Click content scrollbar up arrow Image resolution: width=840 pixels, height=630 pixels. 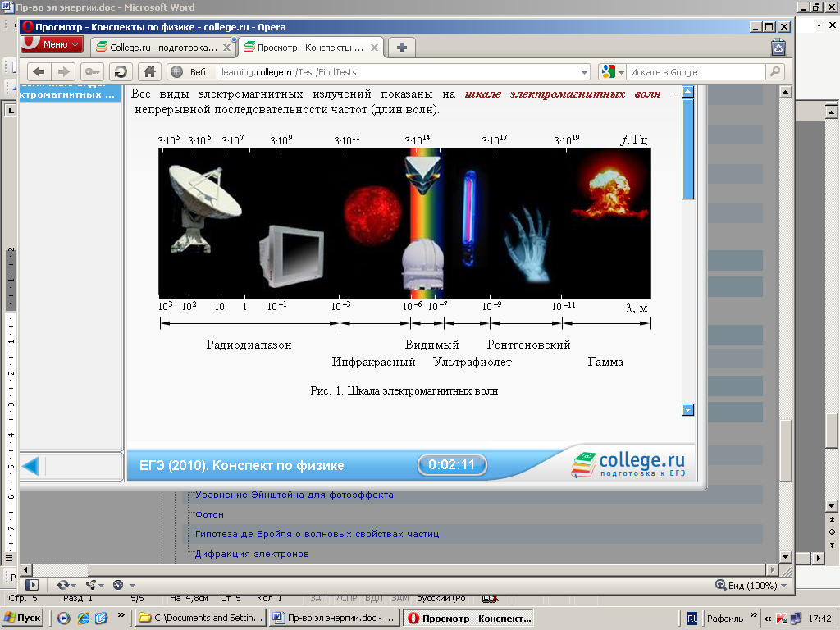tap(688, 92)
